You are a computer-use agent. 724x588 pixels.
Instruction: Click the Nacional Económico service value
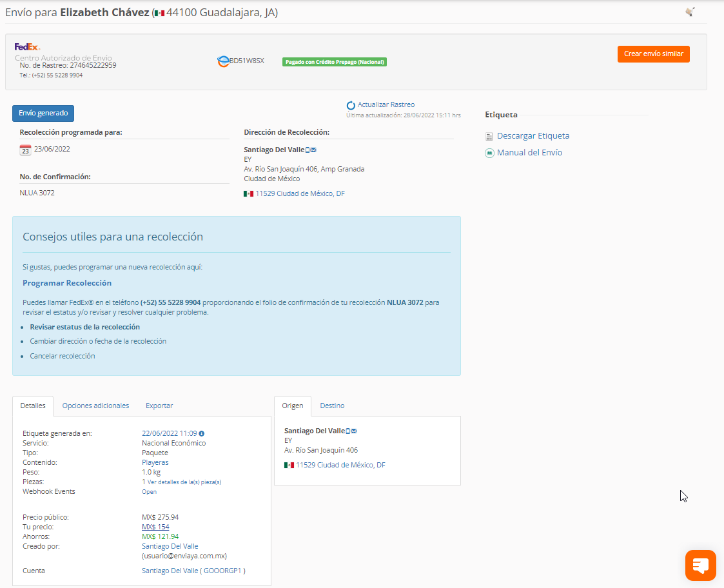(174, 443)
